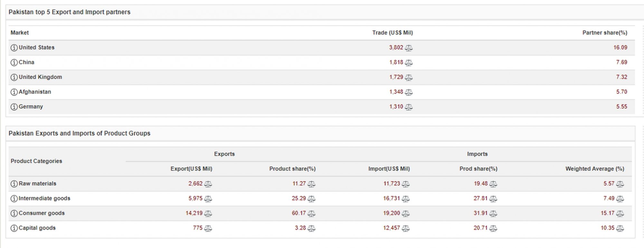
Task: Click the info icon beside Capital goods
Action: (x=14, y=228)
